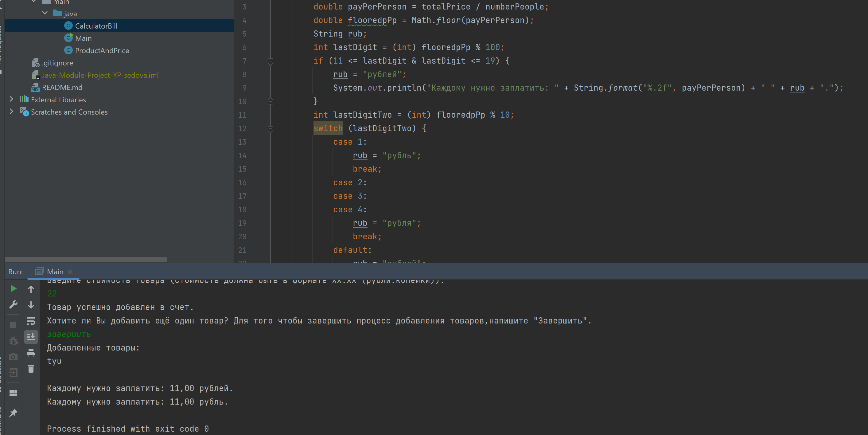
Task: Click "Process finished with exit code 0" text
Action: 128,429
